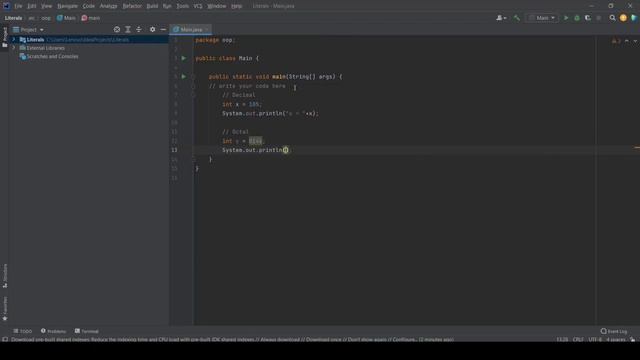Open the Tools menu
Image resolution: width=640 pixels, height=360 pixels.
click(x=182, y=6)
